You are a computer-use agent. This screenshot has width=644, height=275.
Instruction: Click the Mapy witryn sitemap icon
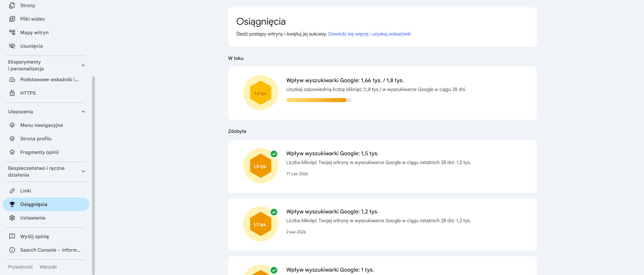pyautogui.click(x=12, y=32)
